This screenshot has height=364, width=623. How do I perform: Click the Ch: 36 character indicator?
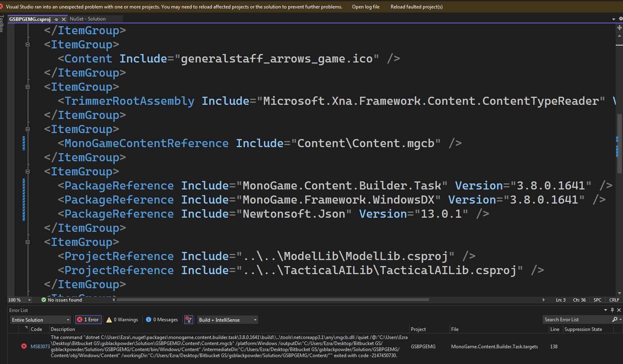point(579,300)
